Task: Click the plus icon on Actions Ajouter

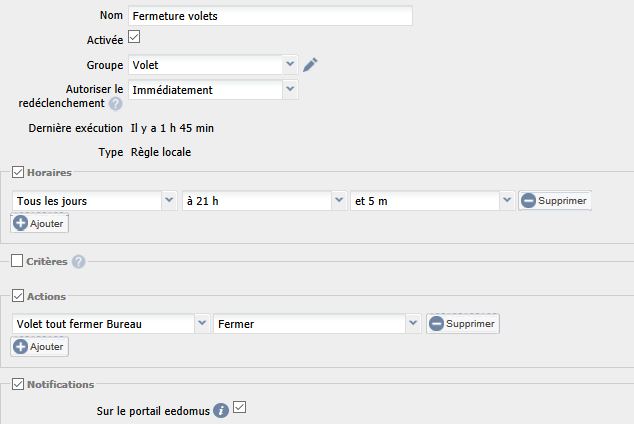Action: pos(21,346)
